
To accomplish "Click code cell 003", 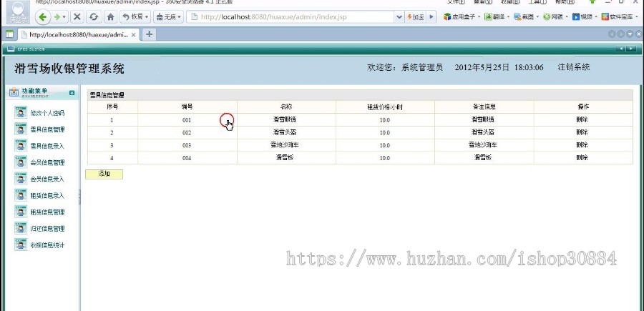I will pos(187,145).
